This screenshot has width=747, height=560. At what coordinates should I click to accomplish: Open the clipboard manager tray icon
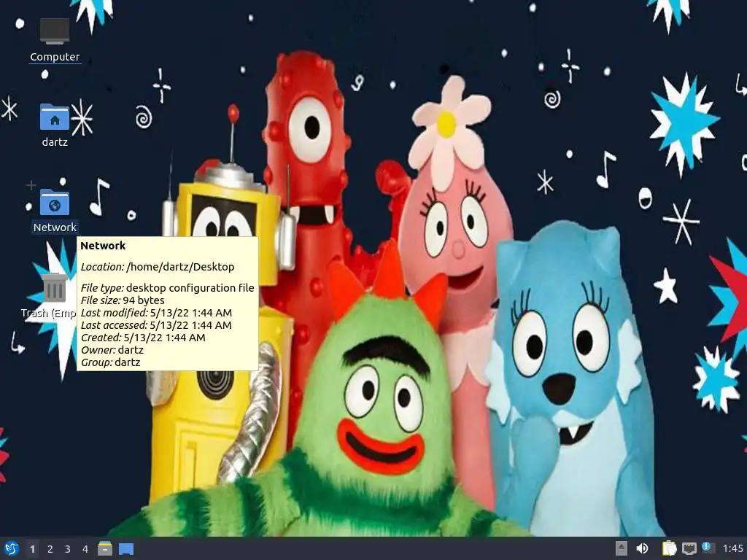pos(670,548)
